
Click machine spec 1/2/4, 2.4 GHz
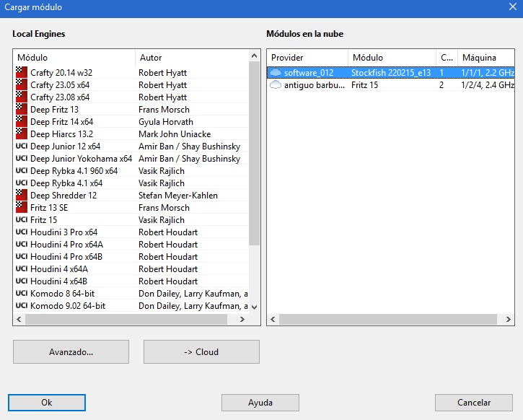click(x=488, y=84)
